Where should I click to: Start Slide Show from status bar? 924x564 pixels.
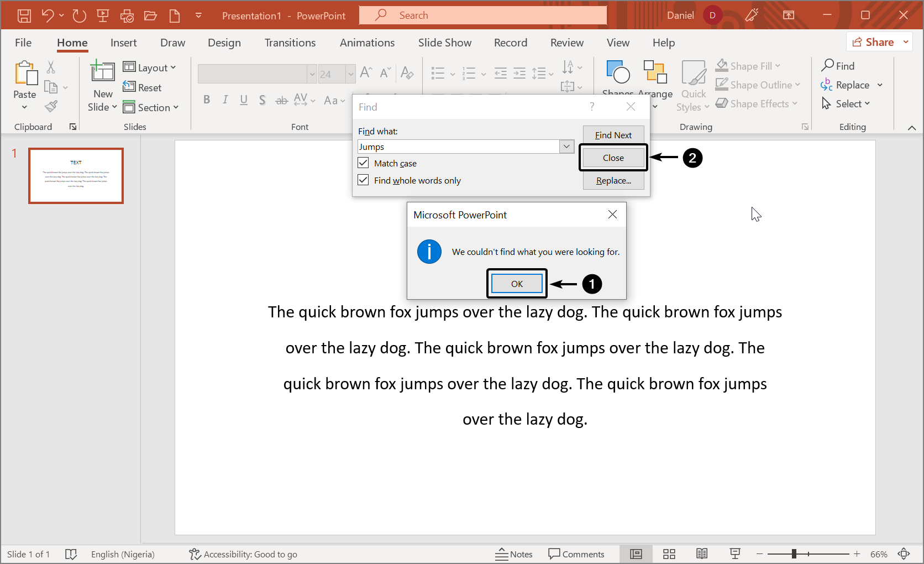pyautogui.click(x=735, y=554)
